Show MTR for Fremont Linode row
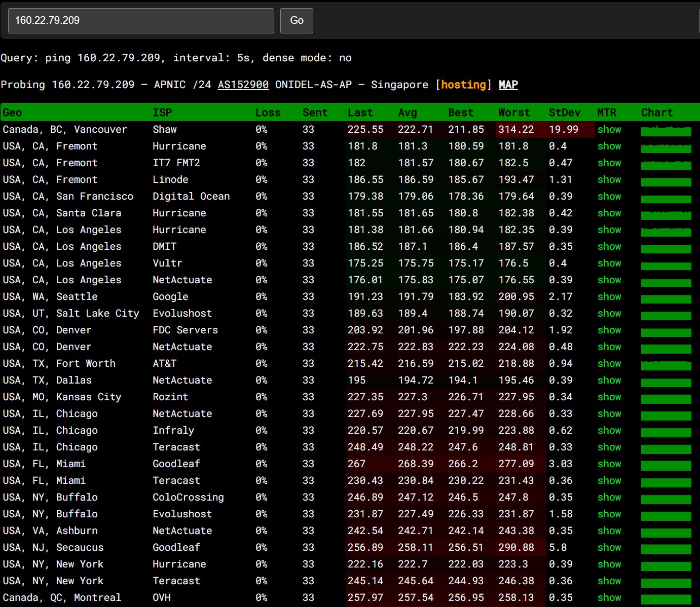 pyautogui.click(x=609, y=179)
